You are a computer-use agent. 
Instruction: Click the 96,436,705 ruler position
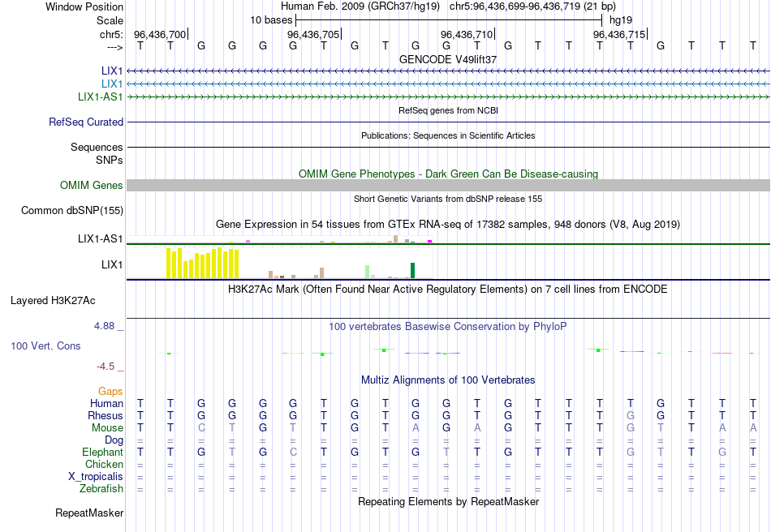pyautogui.click(x=313, y=34)
